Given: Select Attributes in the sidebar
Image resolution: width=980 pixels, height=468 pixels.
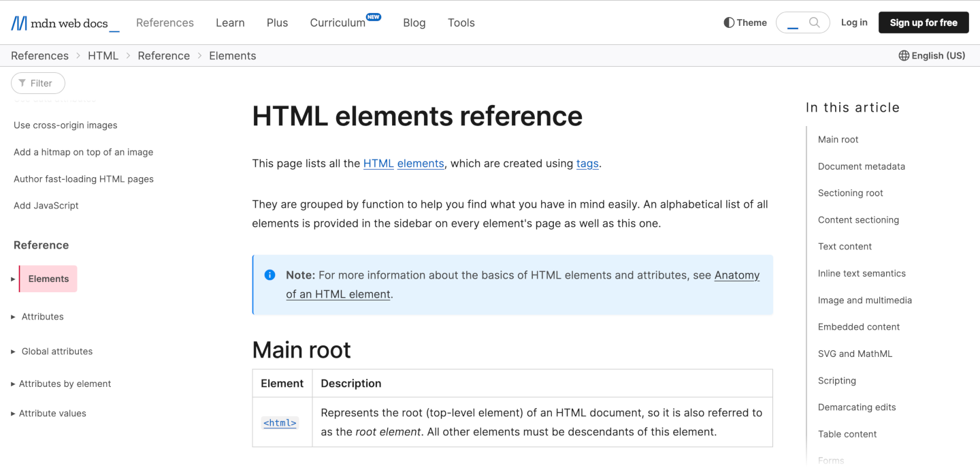Looking at the screenshot, I should tap(42, 317).
